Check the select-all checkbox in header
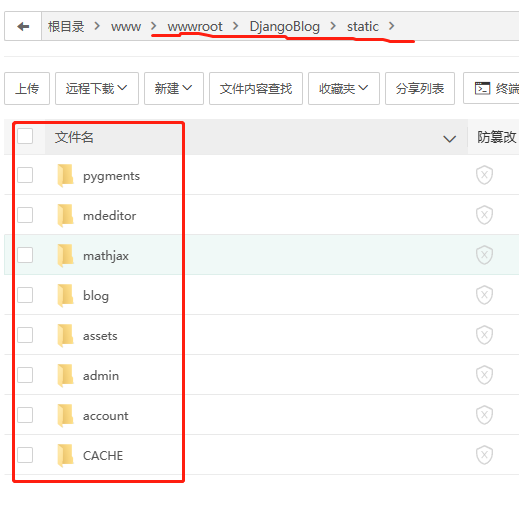 (x=25, y=136)
